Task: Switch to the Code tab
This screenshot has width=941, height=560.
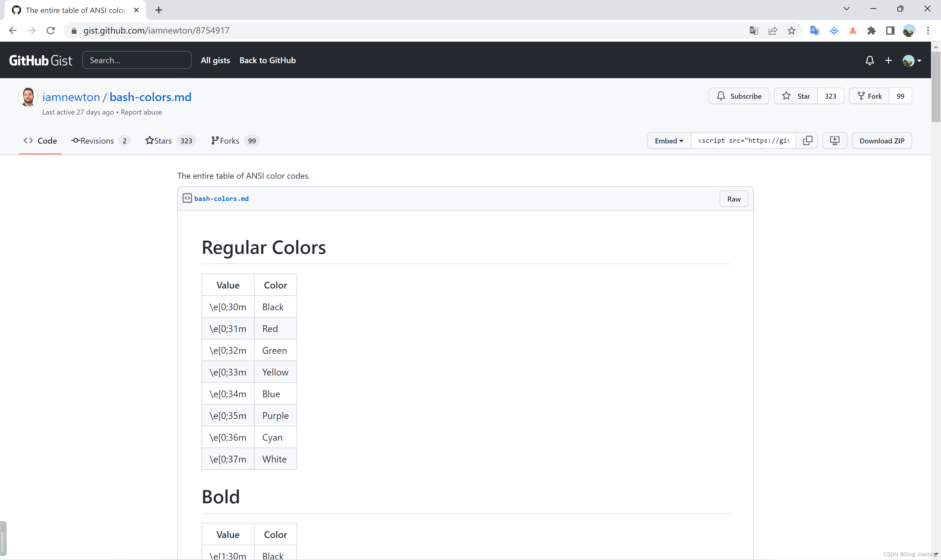Action: (x=40, y=141)
